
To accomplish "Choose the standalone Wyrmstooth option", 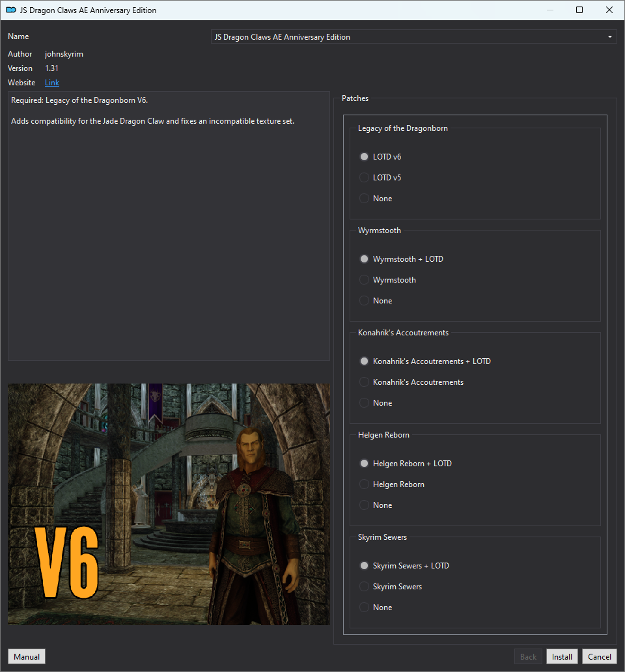I will [x=387, y=280].
